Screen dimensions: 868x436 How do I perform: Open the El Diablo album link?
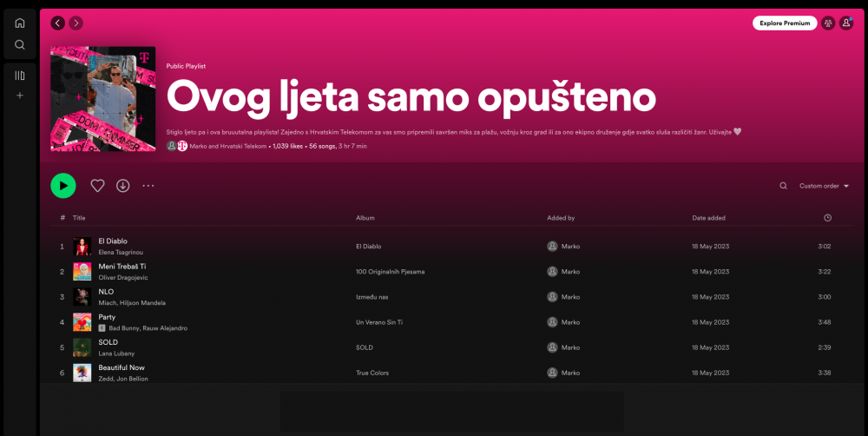pyautogui.click(x=369, y=247)
